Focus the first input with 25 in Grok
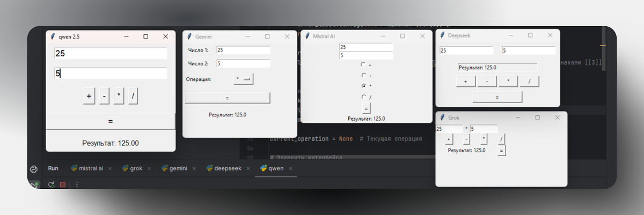This screenshot has width=644, height=215. tap(449, 129)
